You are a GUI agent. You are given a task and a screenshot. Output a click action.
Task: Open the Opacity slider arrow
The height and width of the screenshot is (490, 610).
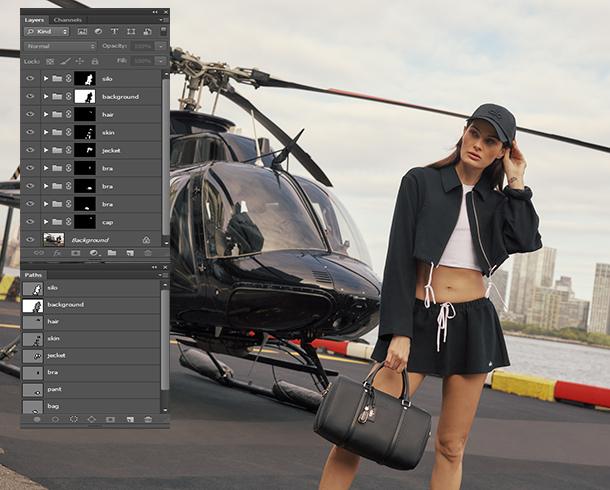161,46
